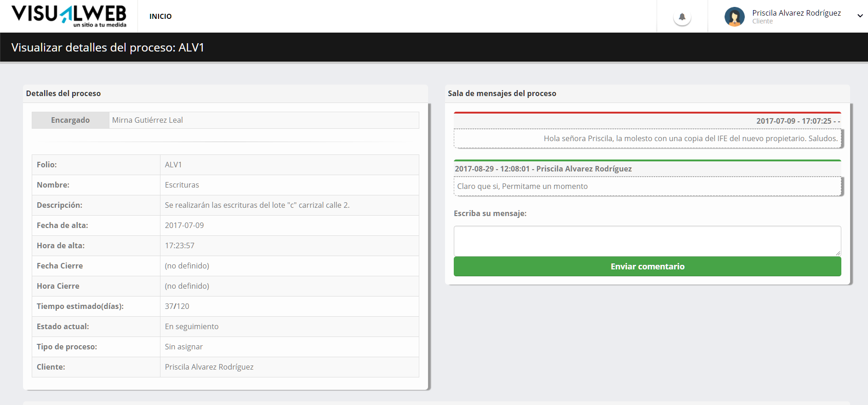
Task: Select the first message about IFE copy
Action: (690, 138)
